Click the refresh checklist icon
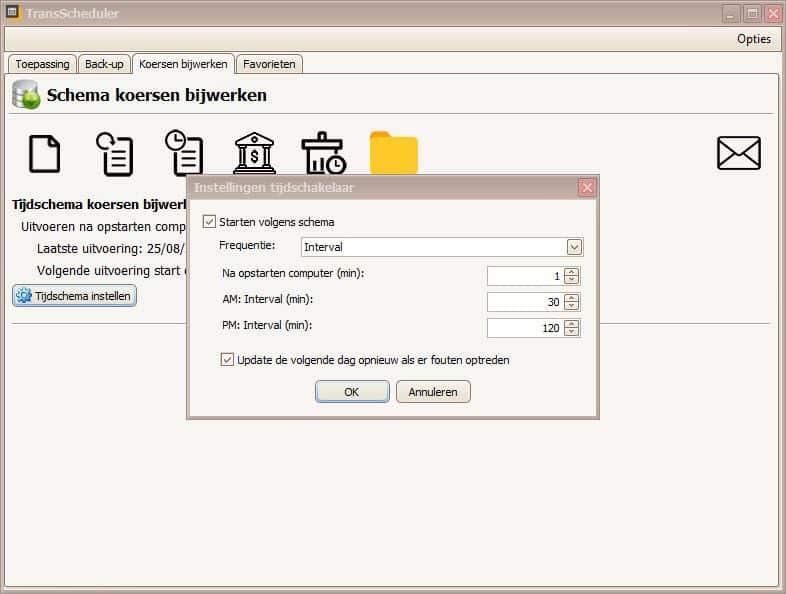The image size is (786, 594). [x=115, y=154]
